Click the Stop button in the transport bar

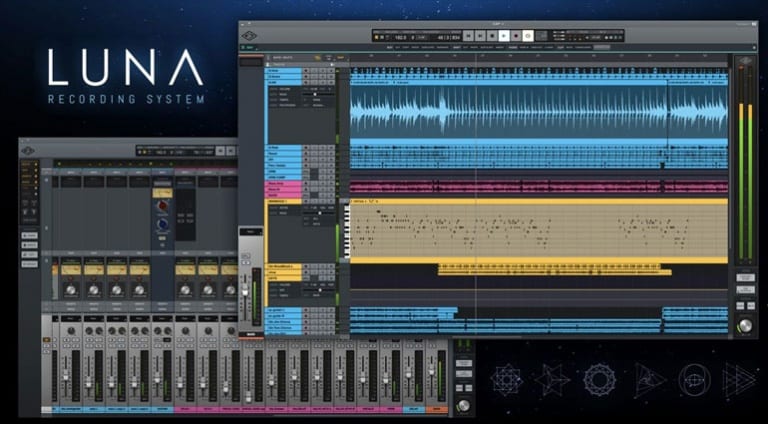(x=492, y=35)
